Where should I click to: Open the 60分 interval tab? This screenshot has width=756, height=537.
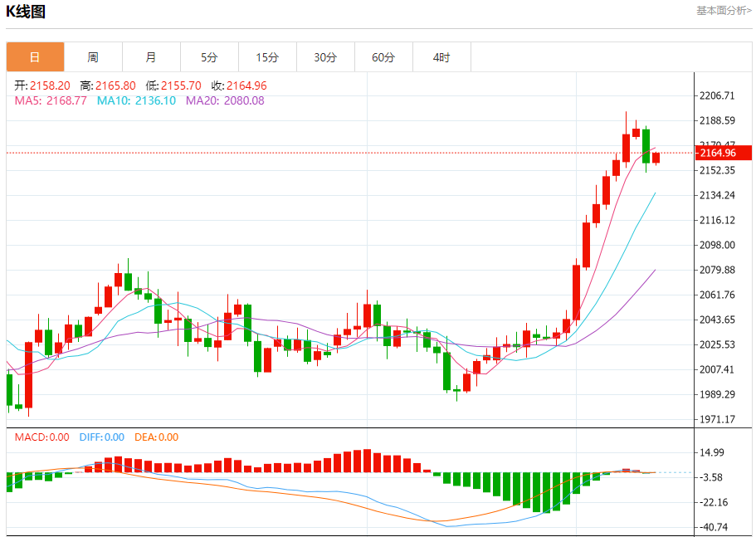coord(383,57)
